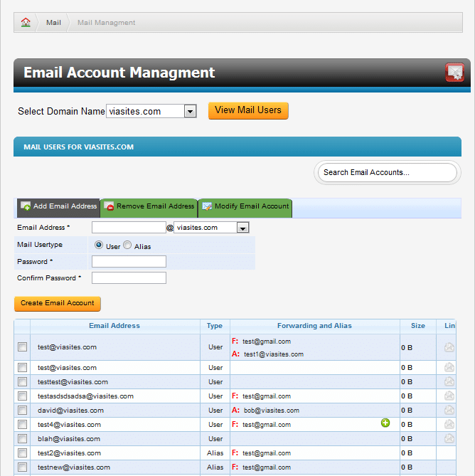Check the box for david@viasites.com
This screenshot has width=475, height=476.
pos(23,411)
